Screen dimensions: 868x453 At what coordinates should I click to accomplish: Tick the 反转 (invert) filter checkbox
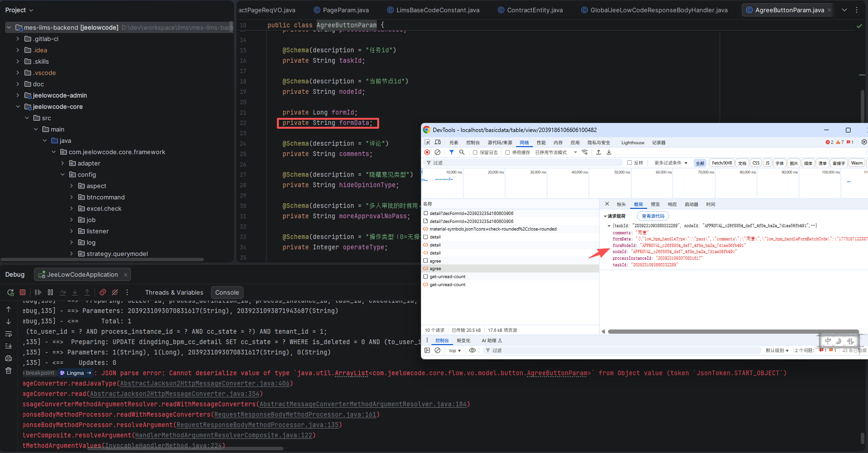tap(629, 163)
